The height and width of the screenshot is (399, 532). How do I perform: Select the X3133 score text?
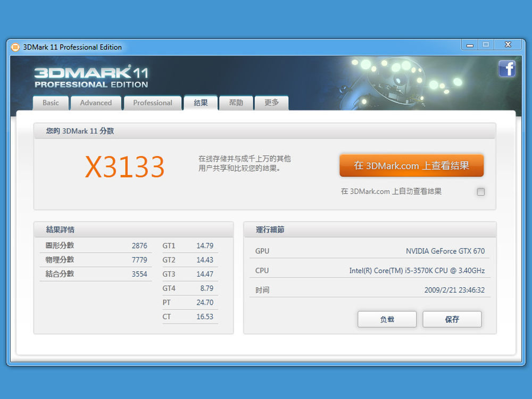click(124, 167)
